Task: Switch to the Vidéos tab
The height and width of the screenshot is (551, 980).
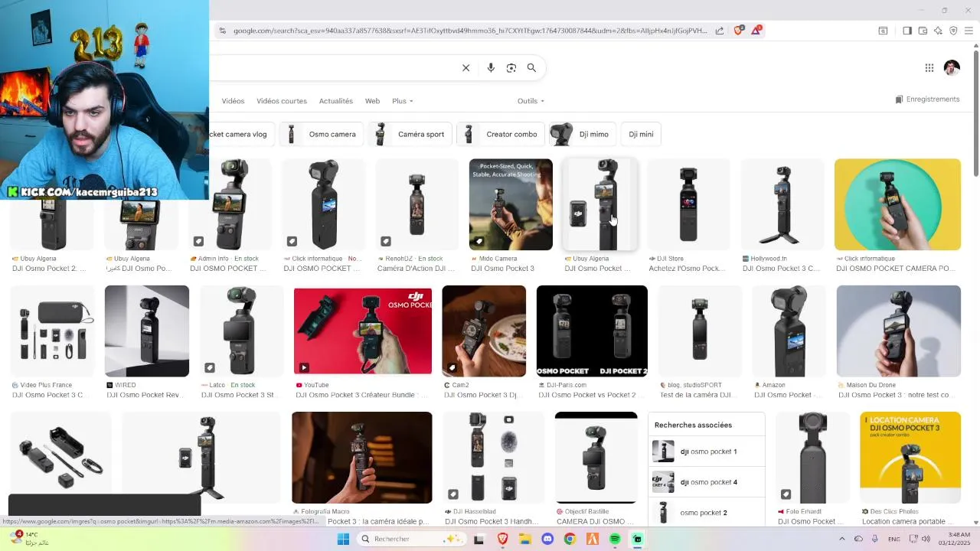Action: pos(233,101)
